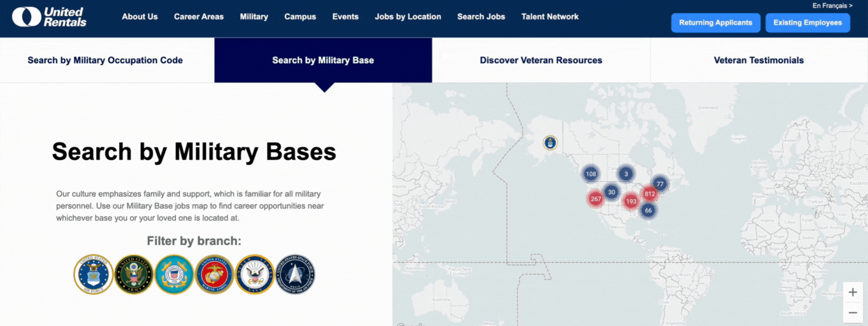Viewport: 868px width, 326px height.
Task: Open the red map cluster labeled 267
Action: click(596, 199)
